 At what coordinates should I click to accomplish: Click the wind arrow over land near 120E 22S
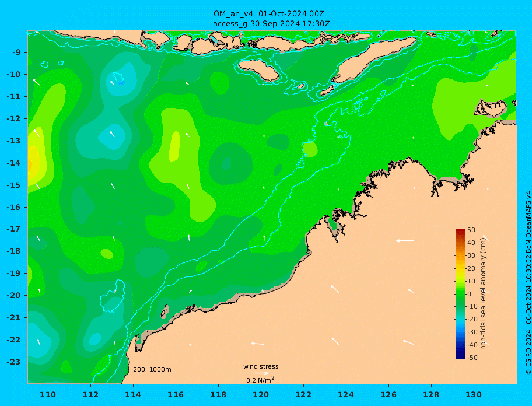[258, 344]
